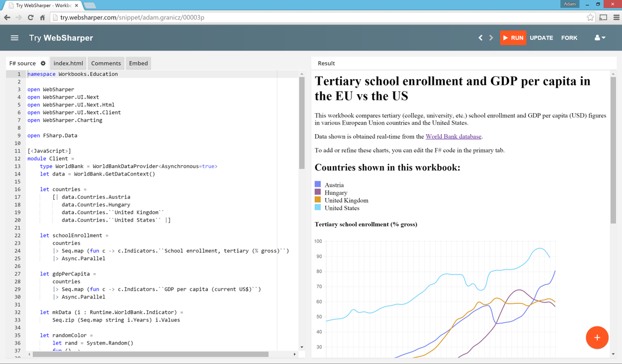Click the Result pane scroll down arrow
The image size is (622, 364).
(x=614, y=354)
